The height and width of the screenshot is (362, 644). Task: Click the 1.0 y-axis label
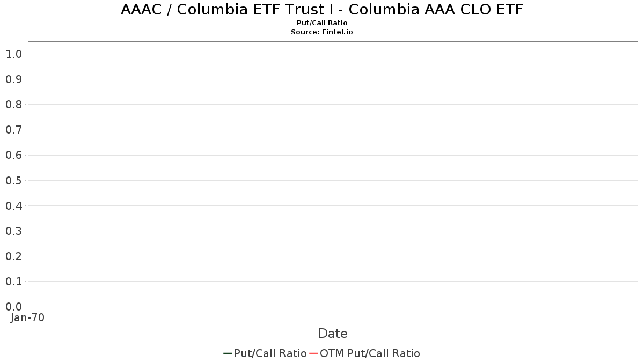pyautogui.click(x=14, y=54)
